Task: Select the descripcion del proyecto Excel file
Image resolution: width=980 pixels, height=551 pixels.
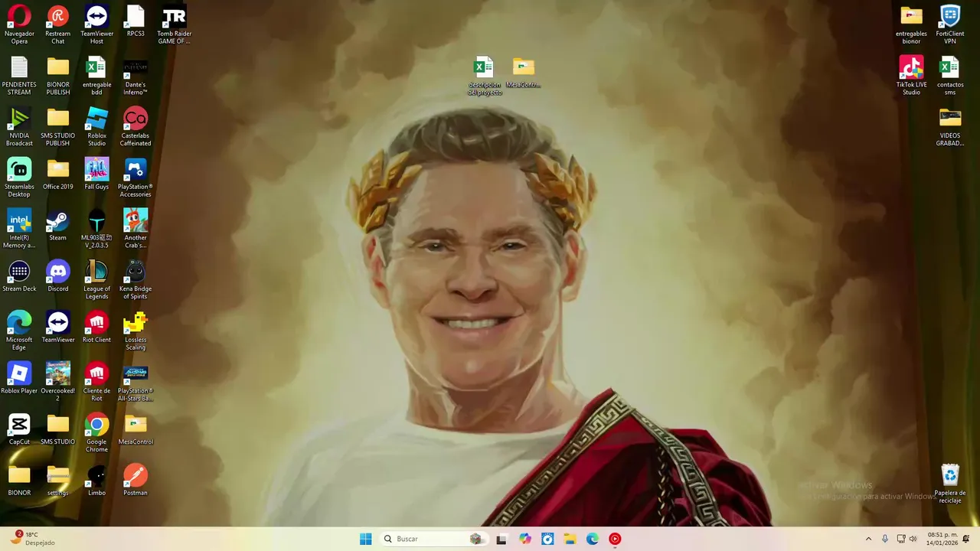Action: [484, 76]
